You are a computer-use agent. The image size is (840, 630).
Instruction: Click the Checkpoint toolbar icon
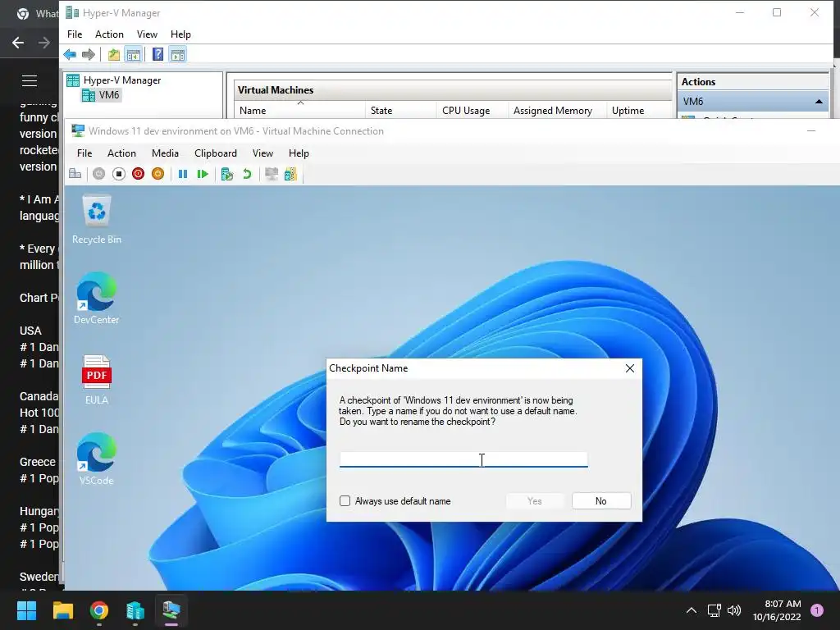[227, 174]
